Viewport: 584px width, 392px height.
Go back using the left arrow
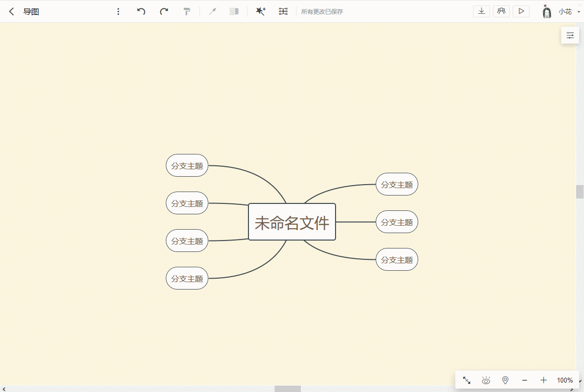click(x=11, y=11)
